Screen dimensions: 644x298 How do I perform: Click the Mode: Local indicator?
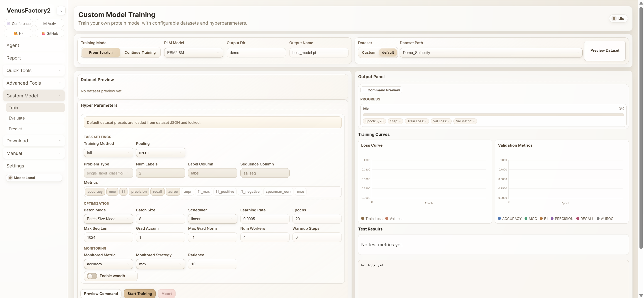(x=34, y=177)
